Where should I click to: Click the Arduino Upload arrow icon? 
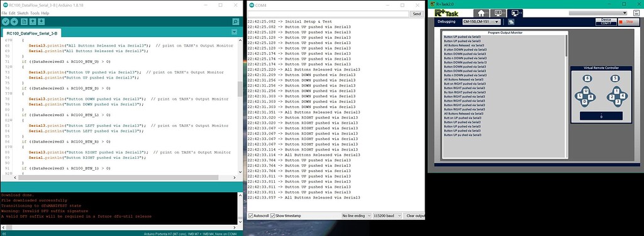14,22
